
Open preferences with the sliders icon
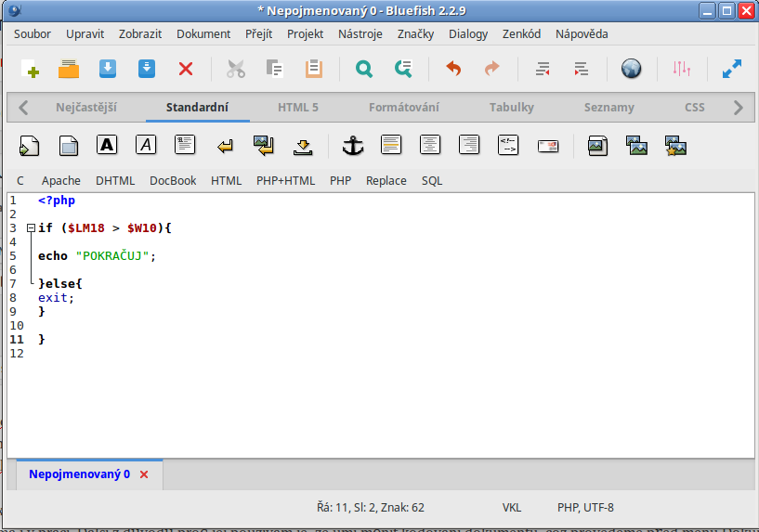coord(682,69)
